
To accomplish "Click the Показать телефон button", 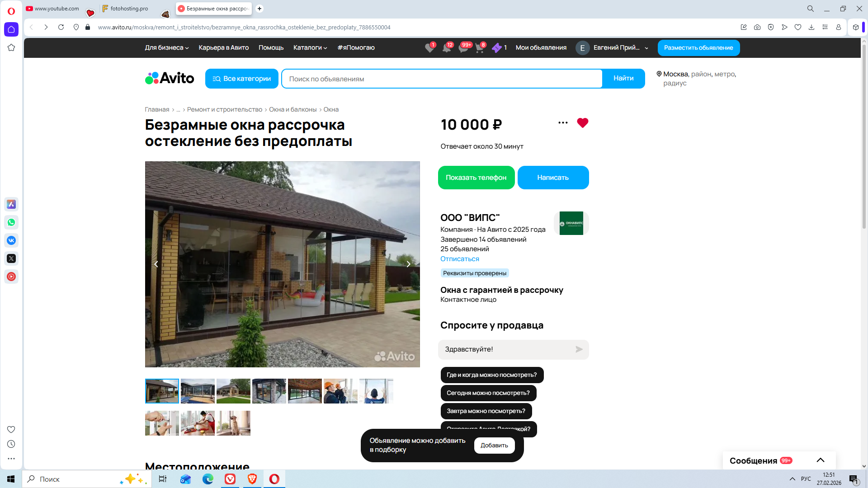I will coord(476,178).
